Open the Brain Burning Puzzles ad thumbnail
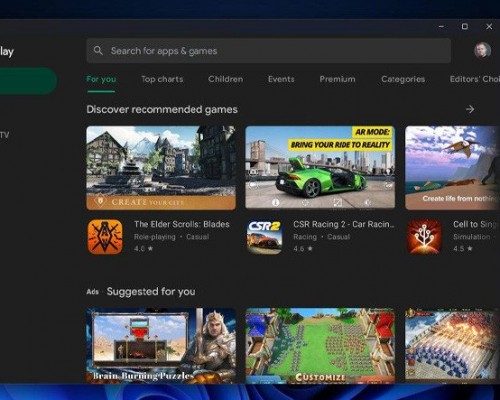The image size is (500, 400). tap(161, 346)
